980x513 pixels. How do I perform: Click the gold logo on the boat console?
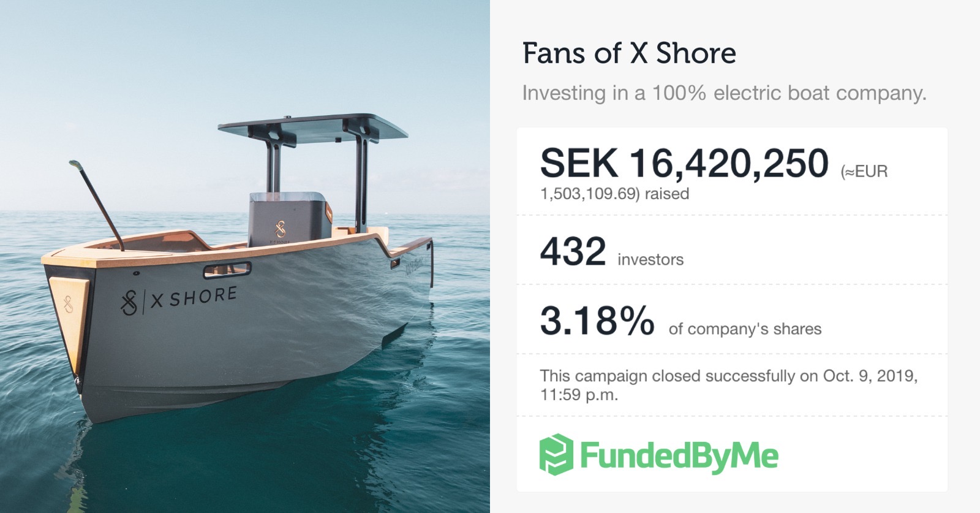(281, 230)
